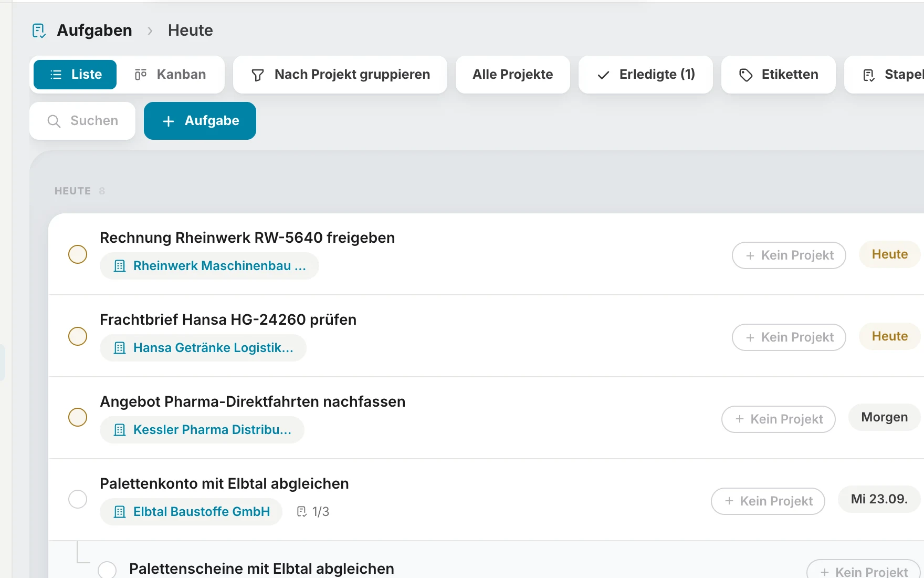Click the Heute breadcrumb label
Screen dimensions: 924x578
(191, 30)
